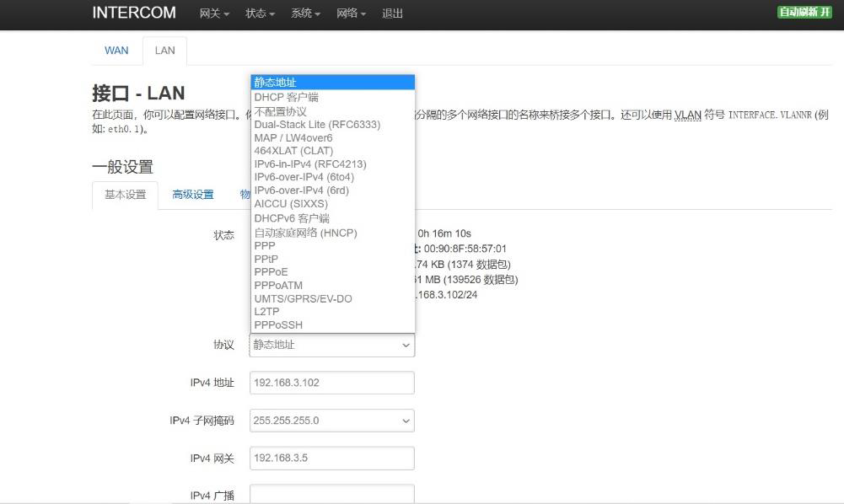This screenshot has width=844, height=504.
Task: Open the 网关 menu in navbar
Action: [214, 13]
